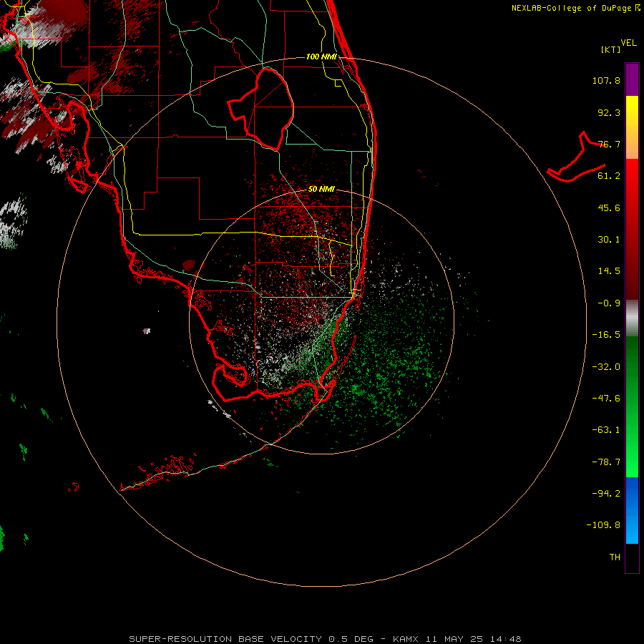The image size is (644, 644).
Task: Click the -47.6 scale value
Action: click(x=606, y=399)
